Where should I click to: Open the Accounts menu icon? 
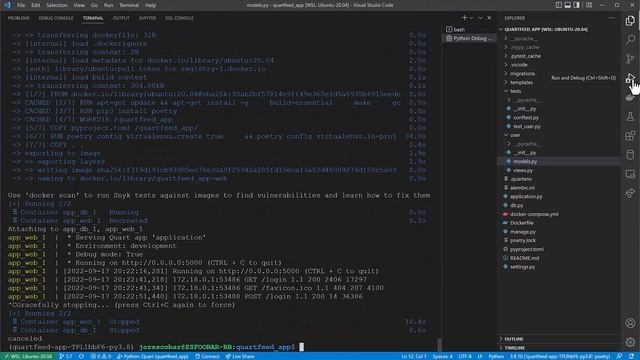point(630,323)
